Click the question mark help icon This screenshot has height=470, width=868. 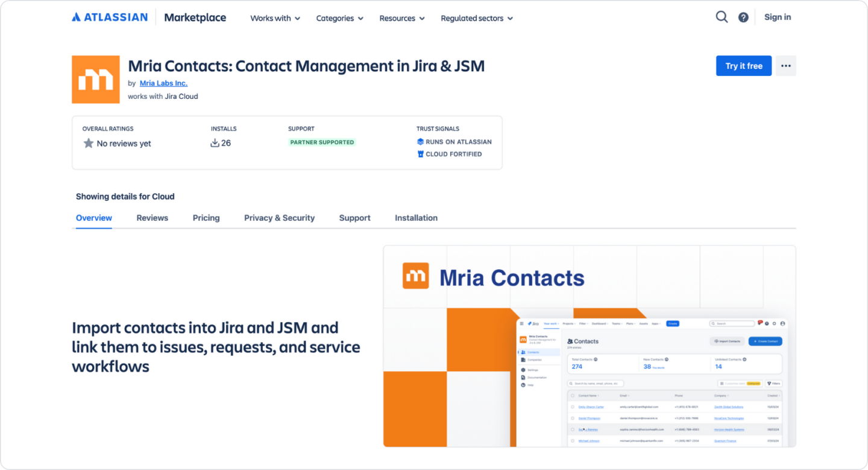click(x=743, y=17)
